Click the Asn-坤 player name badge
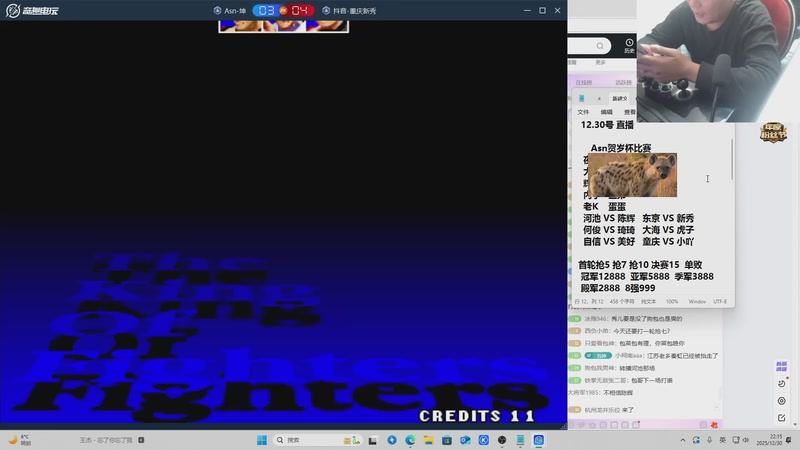The height and width of the screenshot is (450, 800). coord(230,10)
